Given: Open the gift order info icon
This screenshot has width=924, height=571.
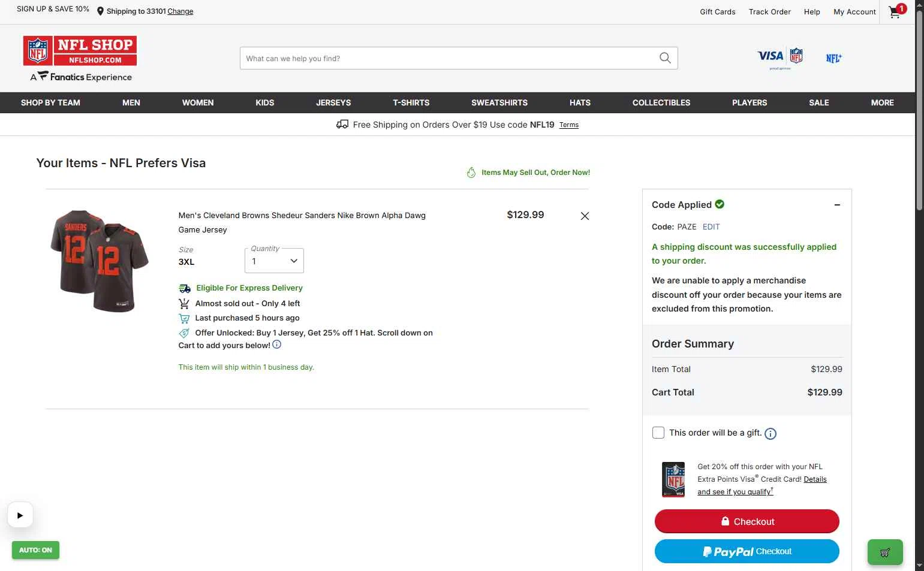Looking at the screenshot, I should coord(770,434).
